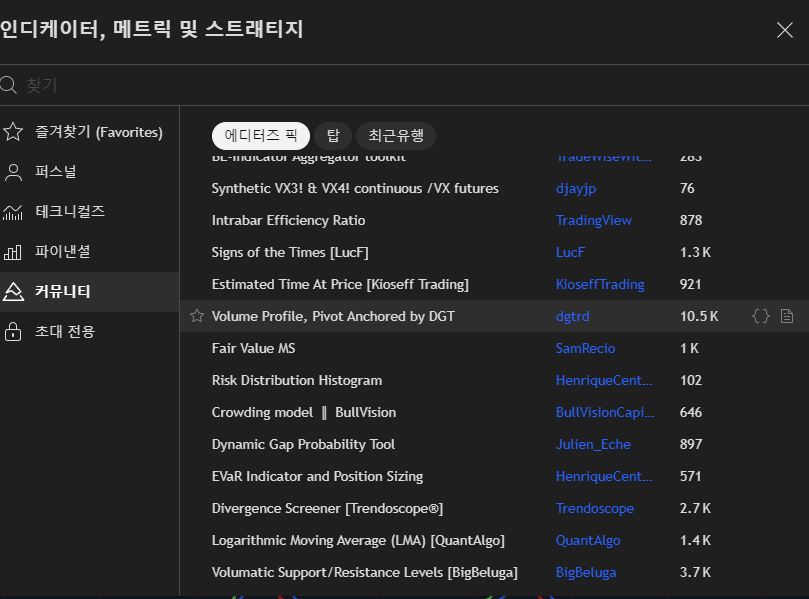Image resolution: width=809 pixels, height=599 pixels.
Task: Click the 2.7 K likes count
Action: pos(695,508)
